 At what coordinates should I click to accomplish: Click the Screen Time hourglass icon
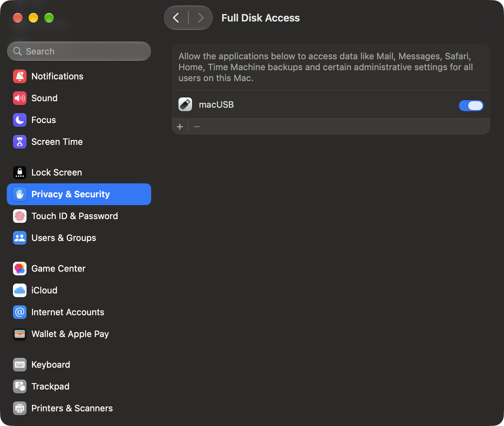[20, 142]
